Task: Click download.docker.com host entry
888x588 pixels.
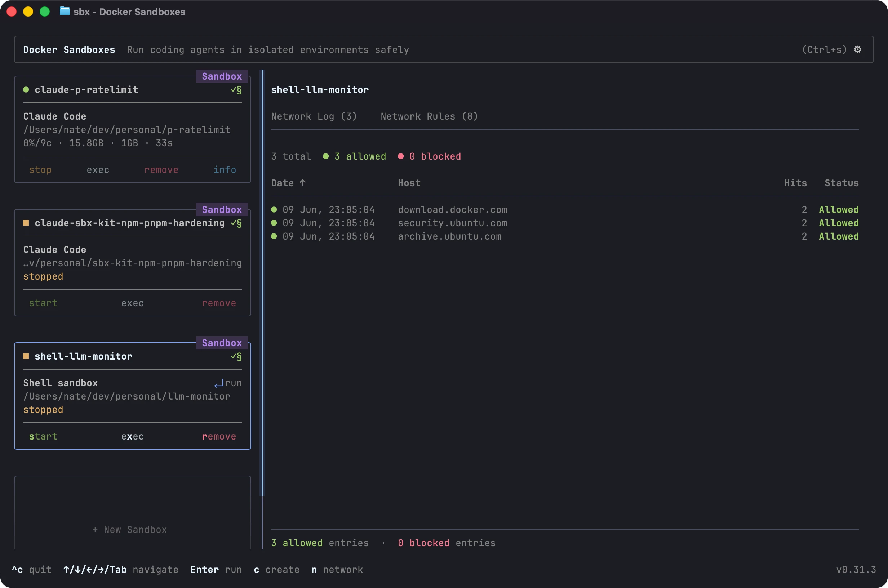Action: (x=452, y=210)
